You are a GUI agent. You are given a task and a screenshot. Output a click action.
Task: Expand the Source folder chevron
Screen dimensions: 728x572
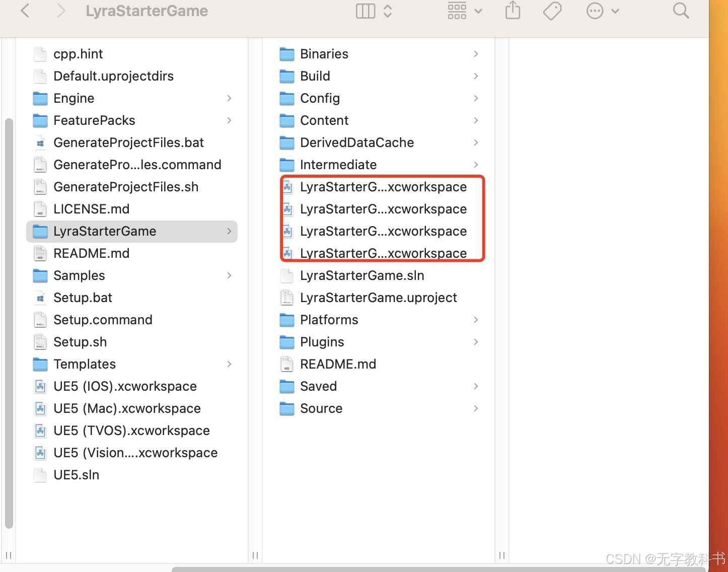pos(476,408)
